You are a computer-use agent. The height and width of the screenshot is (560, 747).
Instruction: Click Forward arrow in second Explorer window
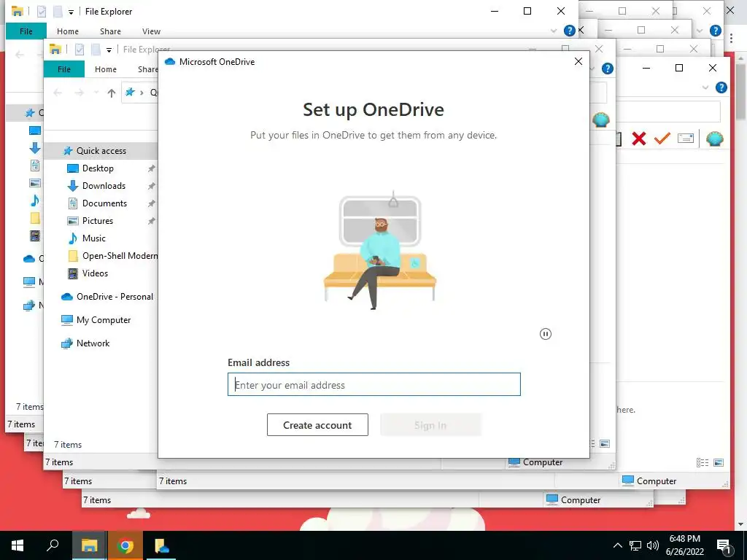pos(79,93)
